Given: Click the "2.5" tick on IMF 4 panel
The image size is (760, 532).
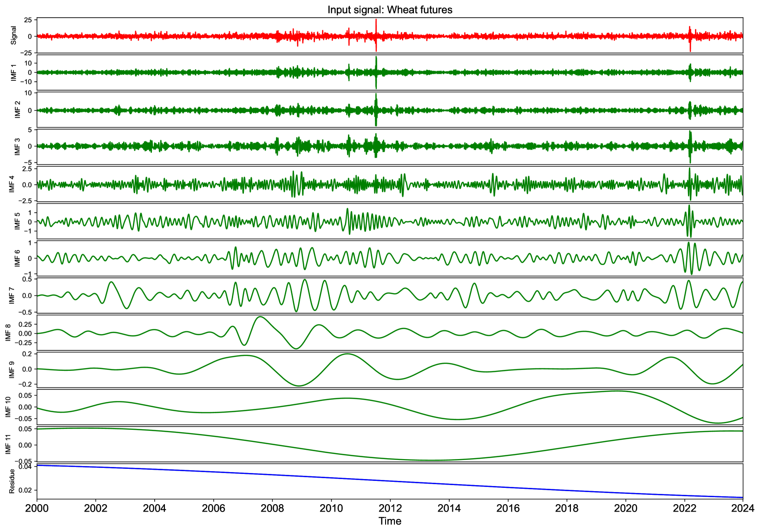Looking at the screenshot, I should [x=26, y=169].
